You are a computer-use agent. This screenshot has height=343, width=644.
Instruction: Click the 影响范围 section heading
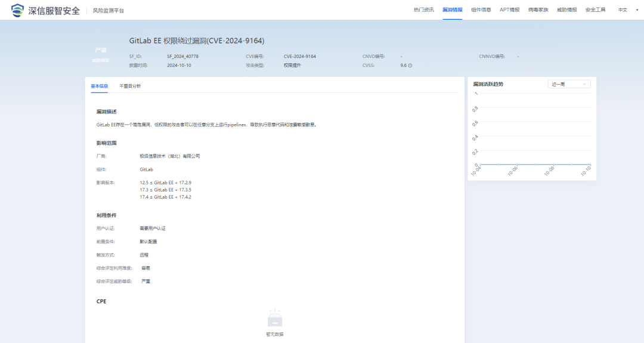106,143
